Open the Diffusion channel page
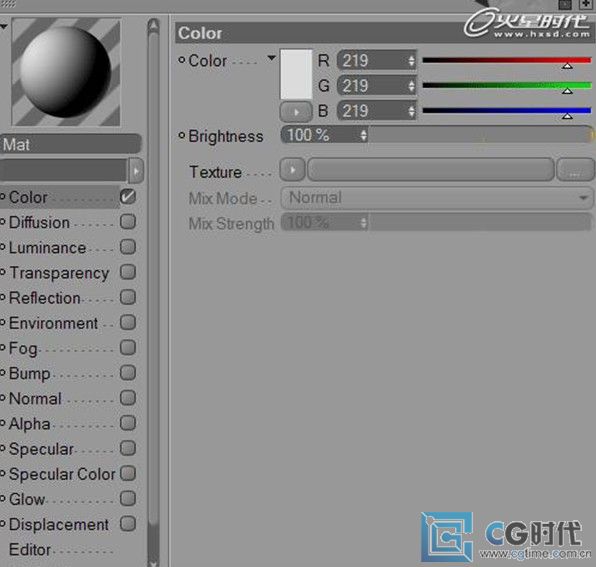 click(x=39, y=222)
